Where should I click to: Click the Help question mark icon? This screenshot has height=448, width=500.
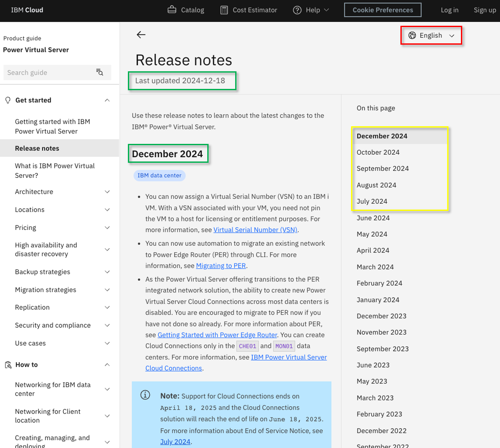(x=297, y=10)
